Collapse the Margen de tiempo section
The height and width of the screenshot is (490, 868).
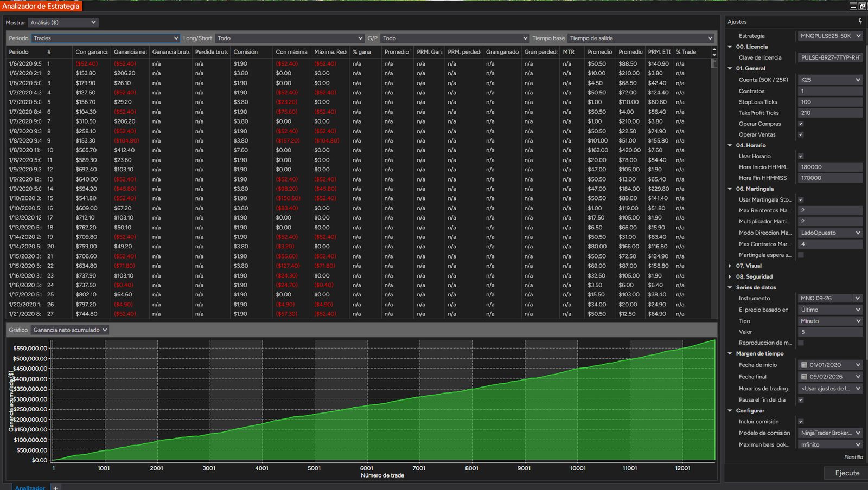pos(730,353)
